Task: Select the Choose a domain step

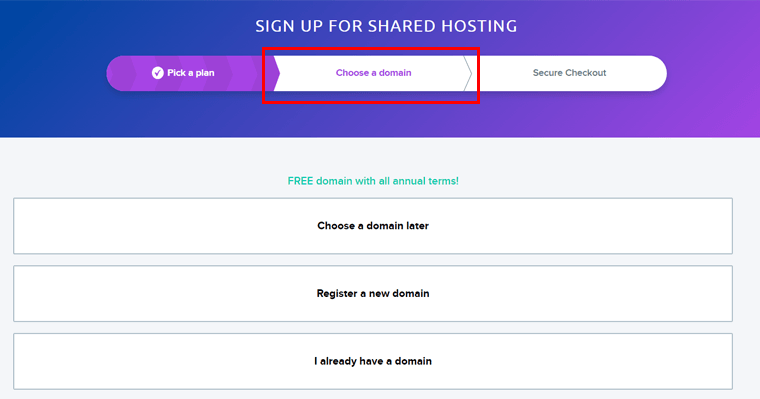Action: [x=373, y=73]
